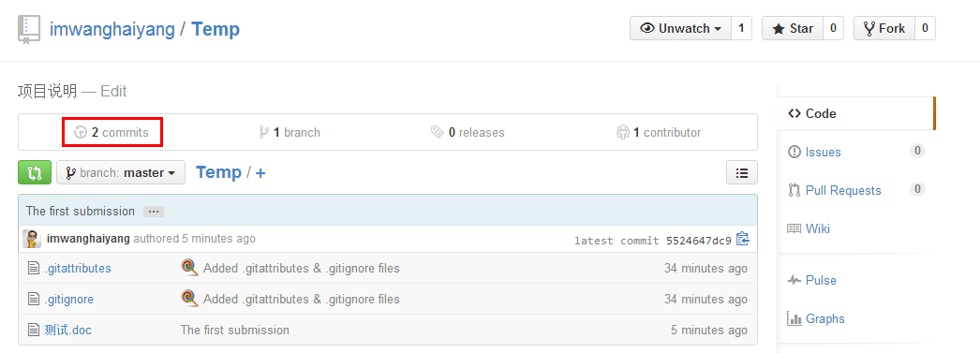Click imwanghaiyang's avatar thumbnail
Screen dimensions: 980x353
[x=32, y=239]
